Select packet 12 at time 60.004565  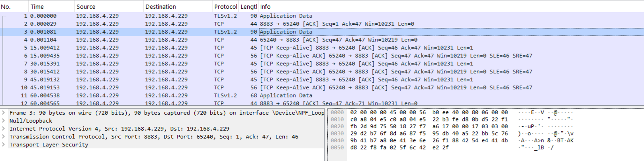[322, 103]
